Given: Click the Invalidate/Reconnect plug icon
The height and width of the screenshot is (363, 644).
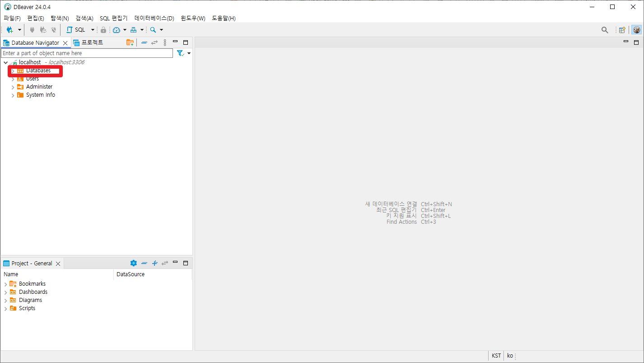Looking at the screenshot, I should point(43,30).
